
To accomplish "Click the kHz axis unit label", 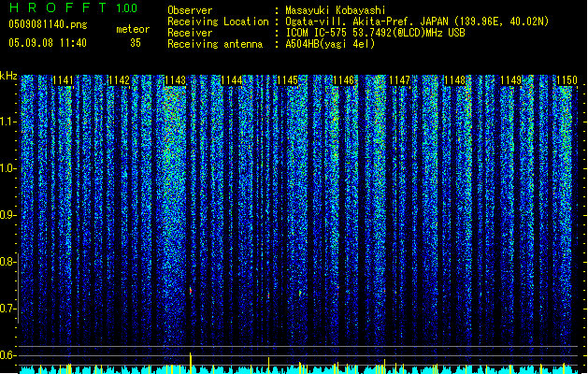I will pyautogui.click(x=8, y=76).
